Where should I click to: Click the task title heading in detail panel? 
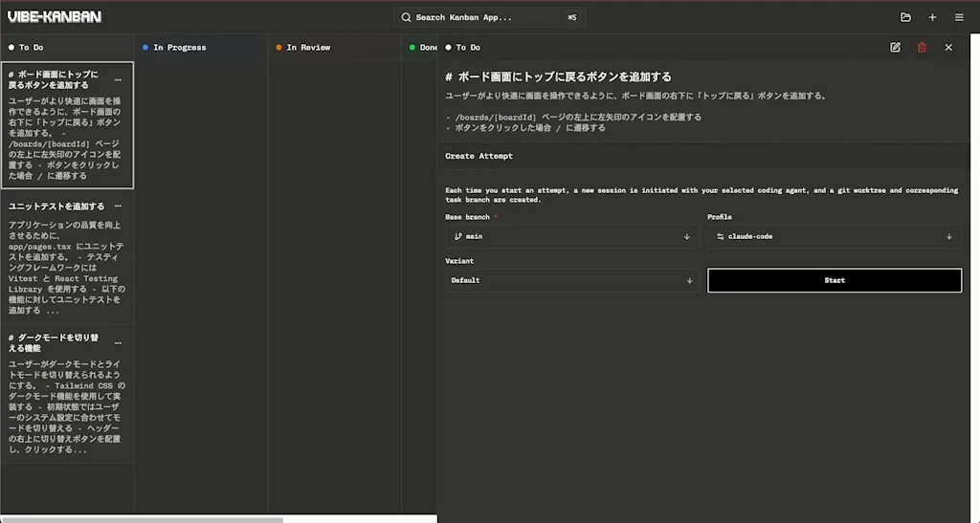tap(558, 76)
